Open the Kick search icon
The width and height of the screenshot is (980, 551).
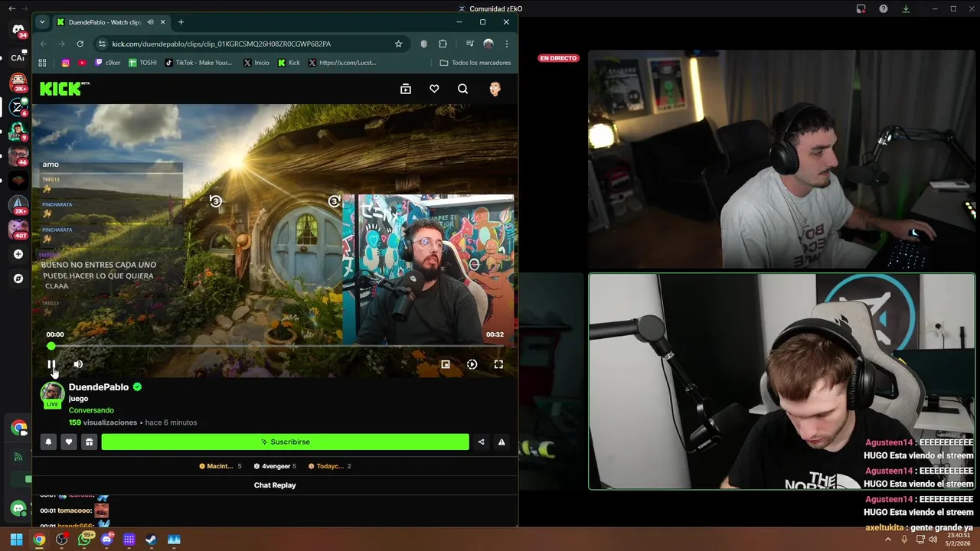[462, 89]
